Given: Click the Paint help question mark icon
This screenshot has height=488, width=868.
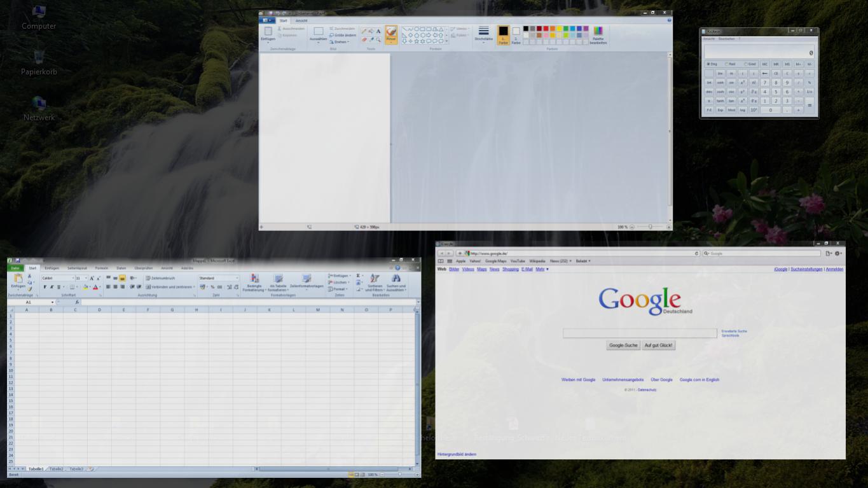Looking at the screenshot, I should click(x=669, y=20).
